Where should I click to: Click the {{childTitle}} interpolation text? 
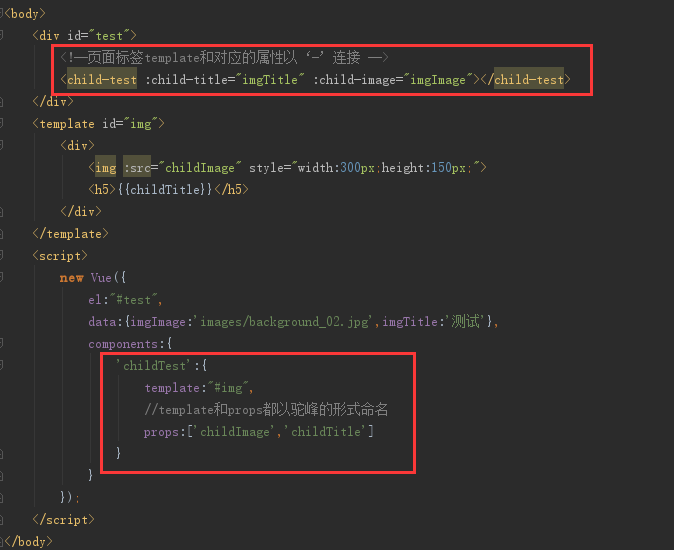click(165, 189)
